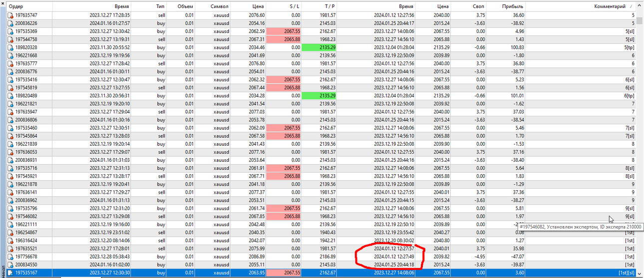Screen dimensions: 644x278
Task: Click the order icon beside order 197635947
Action: [10, 112]
